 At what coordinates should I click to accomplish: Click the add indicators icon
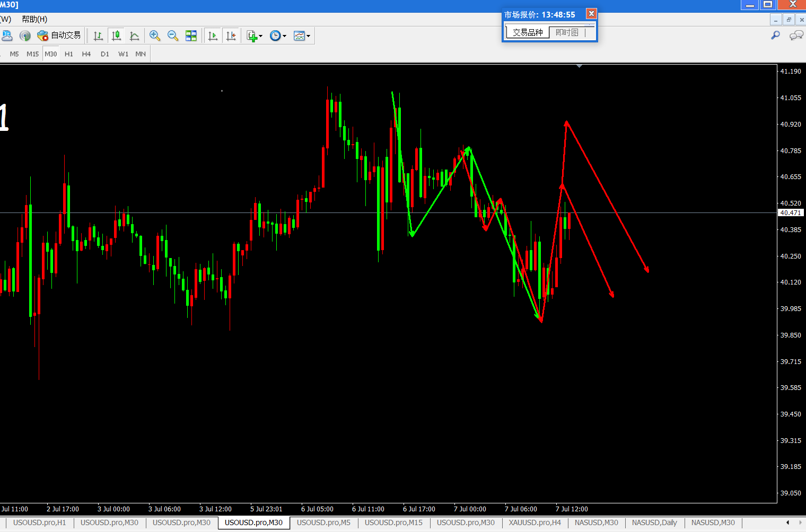(251, 36)
